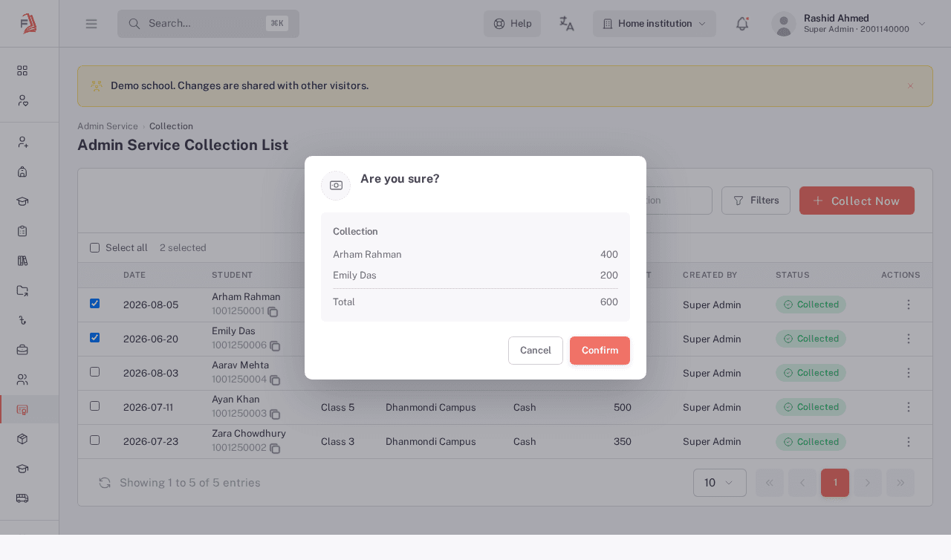Confirm the collection in the dialog
This screenshot has width=951, height=560.
(600, 351)
